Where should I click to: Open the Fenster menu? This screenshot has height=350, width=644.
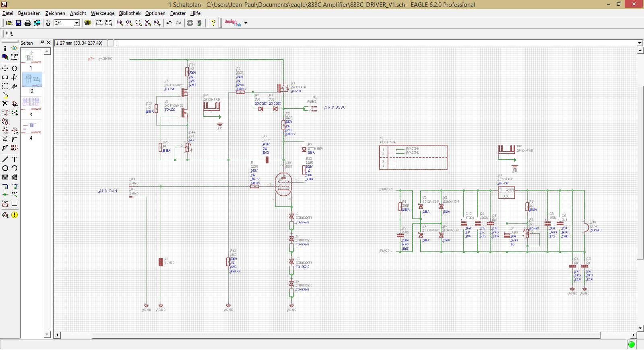tap(178, 13)
